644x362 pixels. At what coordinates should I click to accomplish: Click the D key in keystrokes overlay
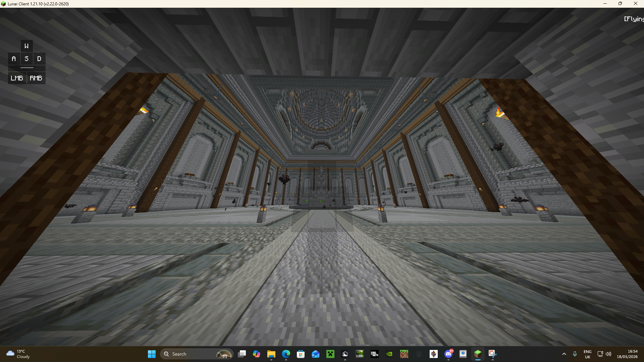(x=39, y=59)
